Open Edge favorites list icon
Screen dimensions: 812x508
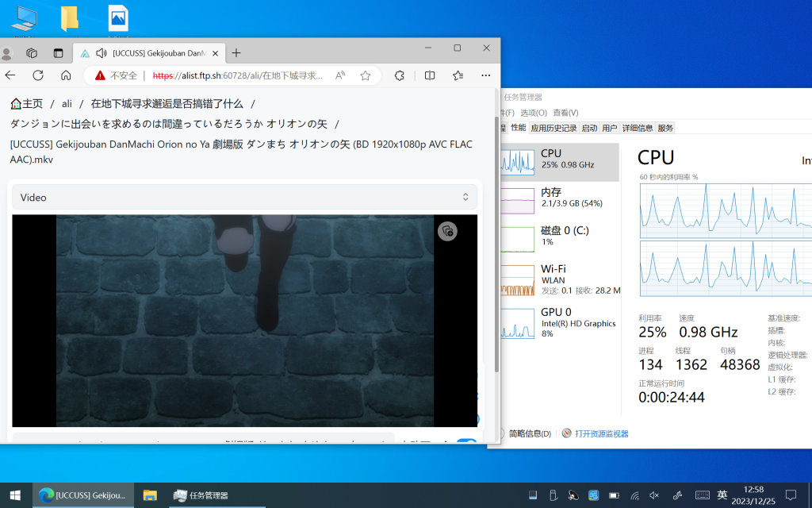pyautogui.click(x=458, y=75)
